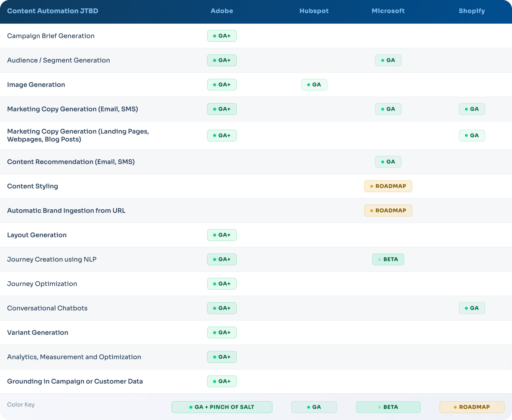Select the ROADMAP badge for Automatic Brand Ingestion
The height and width of the screenshot is (420, 512).
point(388,210)
